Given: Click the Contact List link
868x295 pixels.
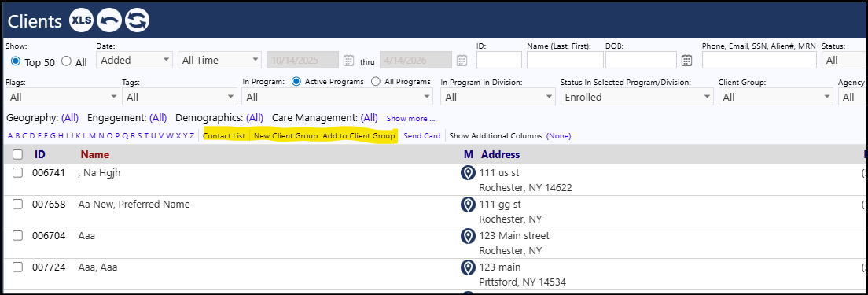Looking at the screenshot, I should (223, 135).
